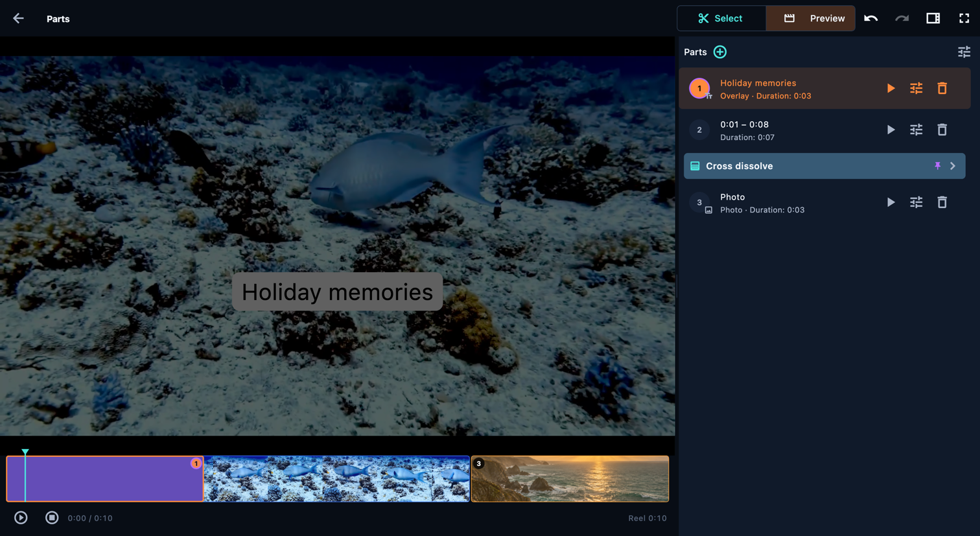The width and height of the screenshot is (980, 536).
Task: Select part number 1 badge
Action: point(699,88)
